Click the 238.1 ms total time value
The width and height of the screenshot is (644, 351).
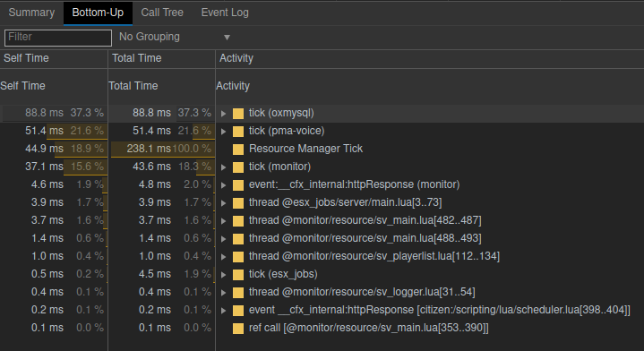tap(149, 149)
